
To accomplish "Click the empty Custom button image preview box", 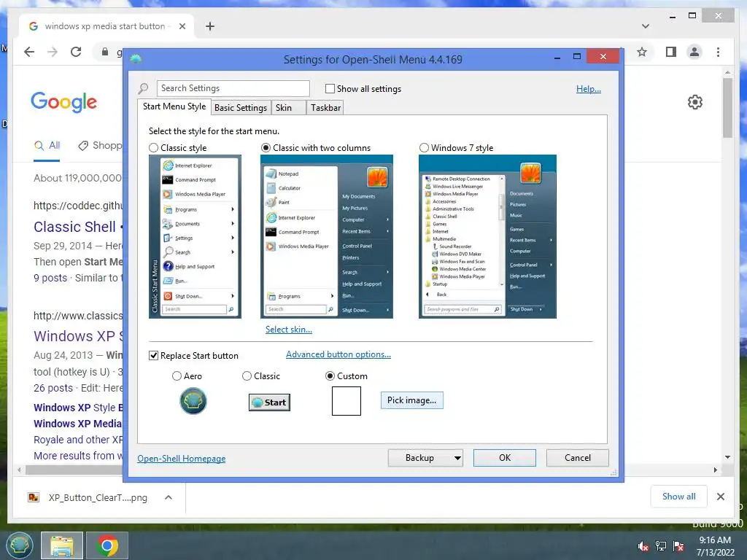I will point(347,401).
